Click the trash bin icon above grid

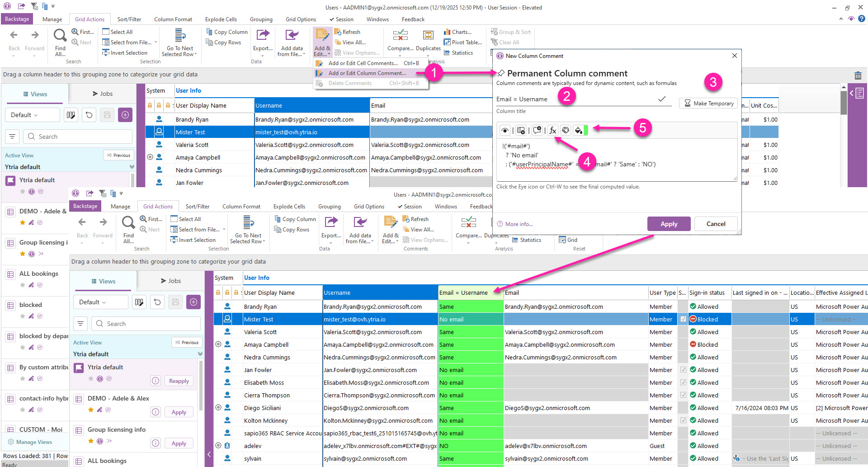(858, 75)
